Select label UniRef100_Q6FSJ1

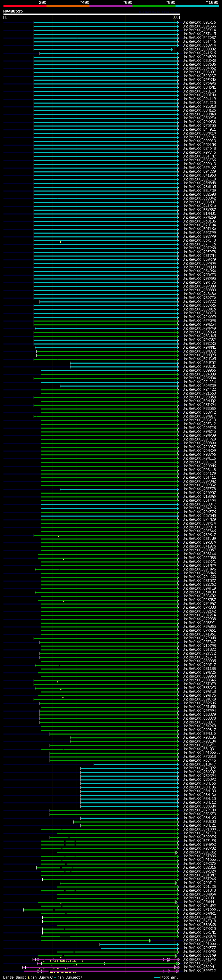coord(199,963)
